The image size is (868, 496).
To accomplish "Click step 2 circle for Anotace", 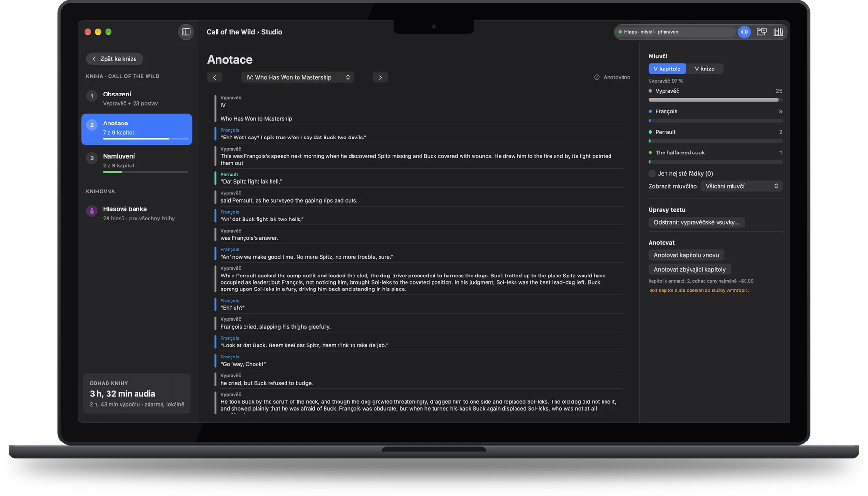I will [92, 125].
